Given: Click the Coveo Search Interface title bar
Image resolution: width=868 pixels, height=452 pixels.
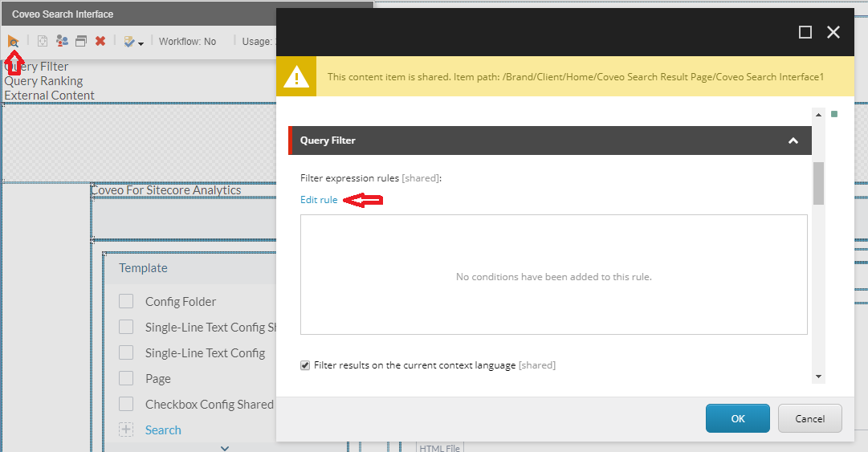Looking at the screenshot, I should [187, 14].
